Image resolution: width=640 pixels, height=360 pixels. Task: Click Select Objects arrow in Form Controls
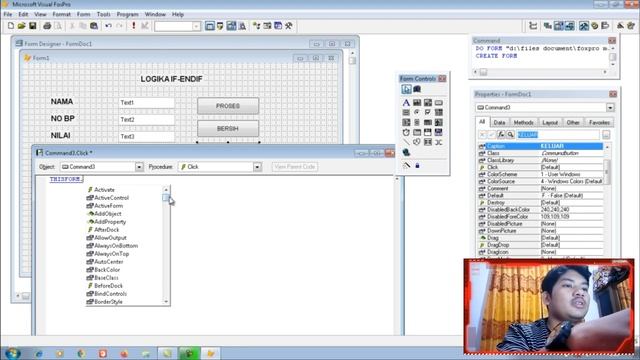(406, 89)
